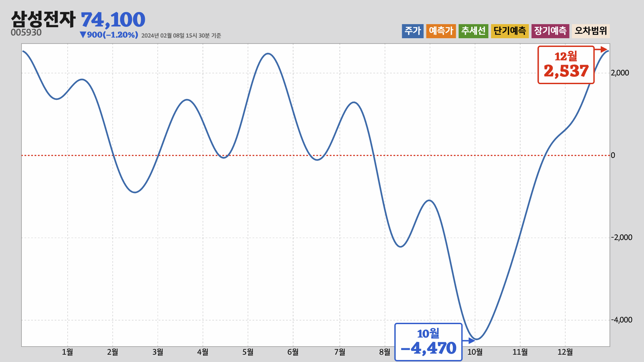Click the 2,000 y-axis label

tap(620, 73)
